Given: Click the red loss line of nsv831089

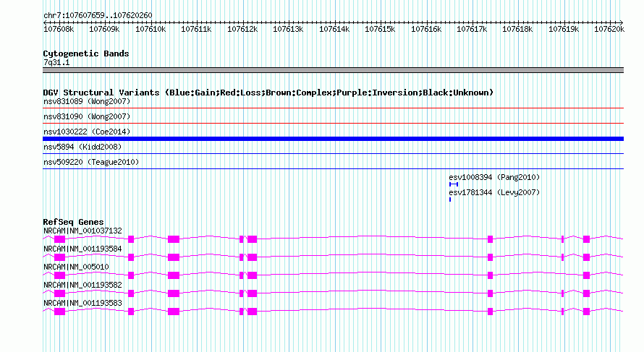Looking at the screenshot, I should [333, 108].
